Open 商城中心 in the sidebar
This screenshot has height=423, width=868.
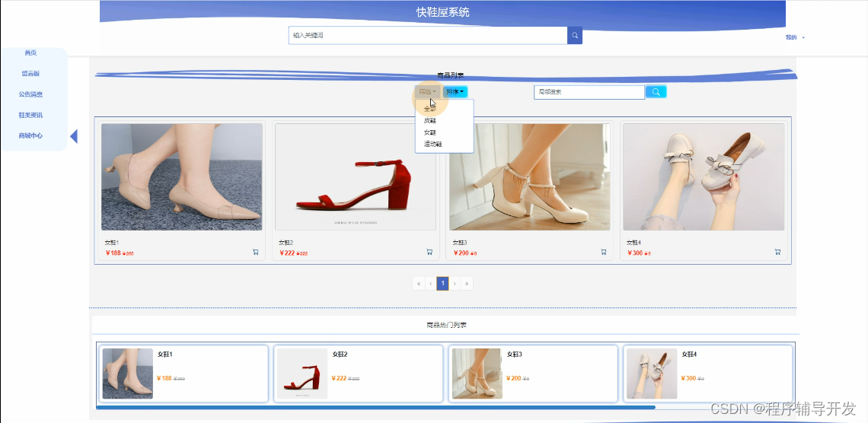(x=30, y=136)
